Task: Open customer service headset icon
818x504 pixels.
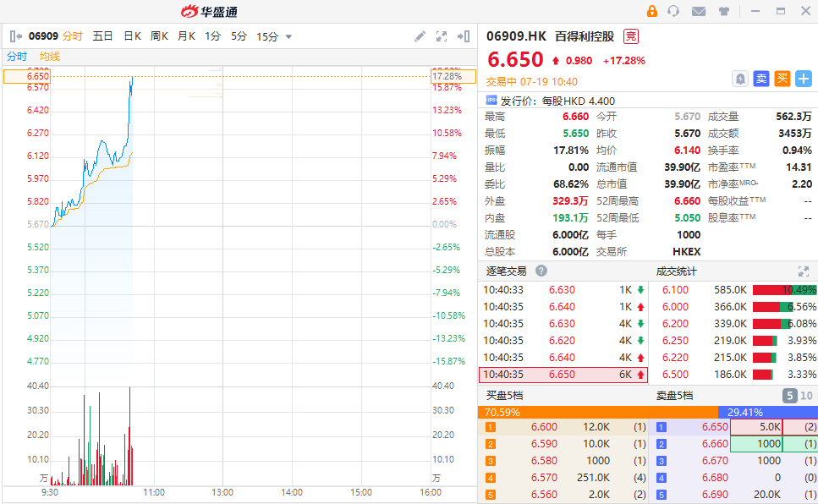Action: coord(673,11)
